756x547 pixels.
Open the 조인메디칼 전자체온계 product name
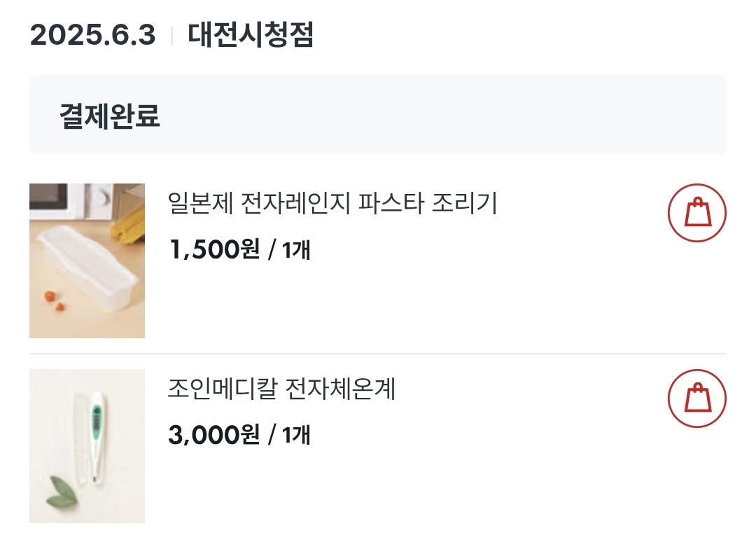click(x=281, y=389)
